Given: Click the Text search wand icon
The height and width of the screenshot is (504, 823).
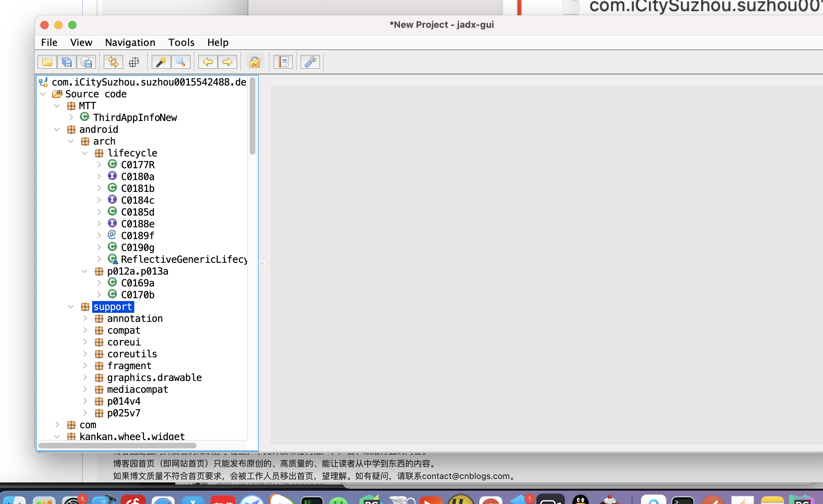Looking at the screenshot, I should tap(161, 62).
